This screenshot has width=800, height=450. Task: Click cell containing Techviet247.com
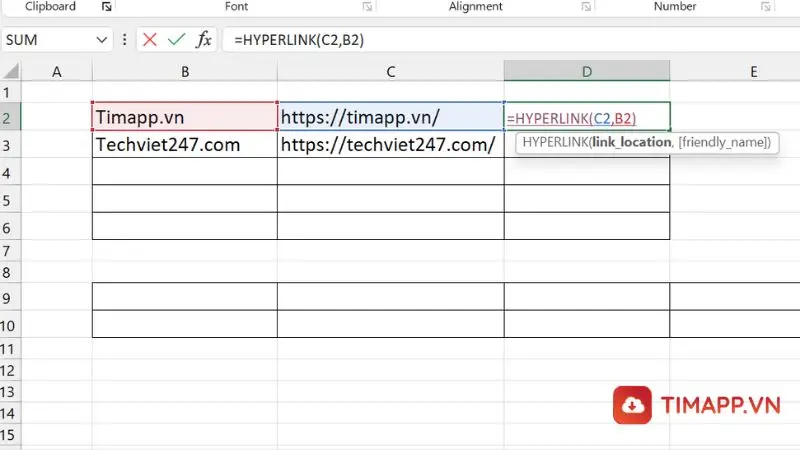[185, 144]
